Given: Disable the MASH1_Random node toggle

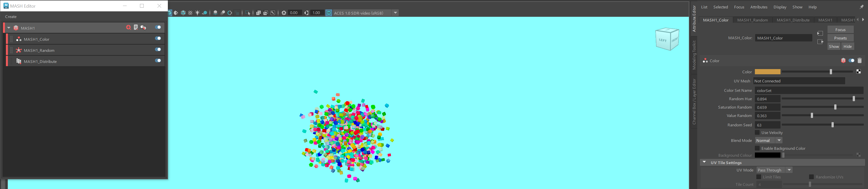Looking at the screenshot, I should pos(158,50).
